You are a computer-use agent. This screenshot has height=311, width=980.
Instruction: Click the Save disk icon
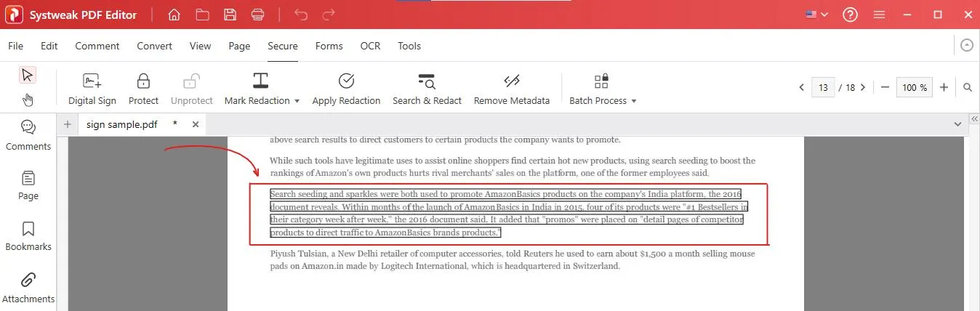pyautogui.click(x=230, y=15)
